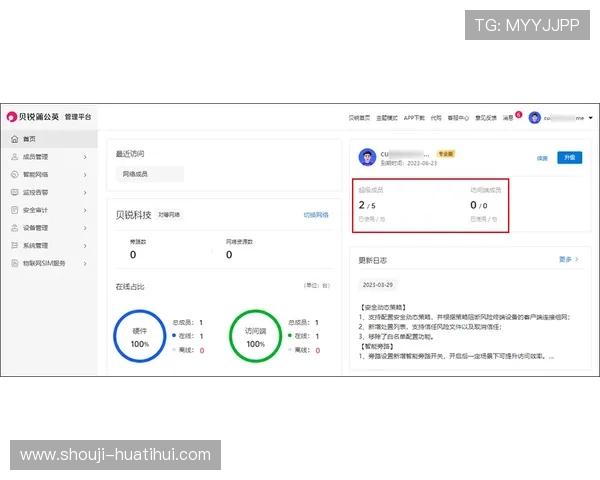This screenshot has width=600, height=480.
Task: Open the 网络成员 recent visit chip
Action: [150, 174]
